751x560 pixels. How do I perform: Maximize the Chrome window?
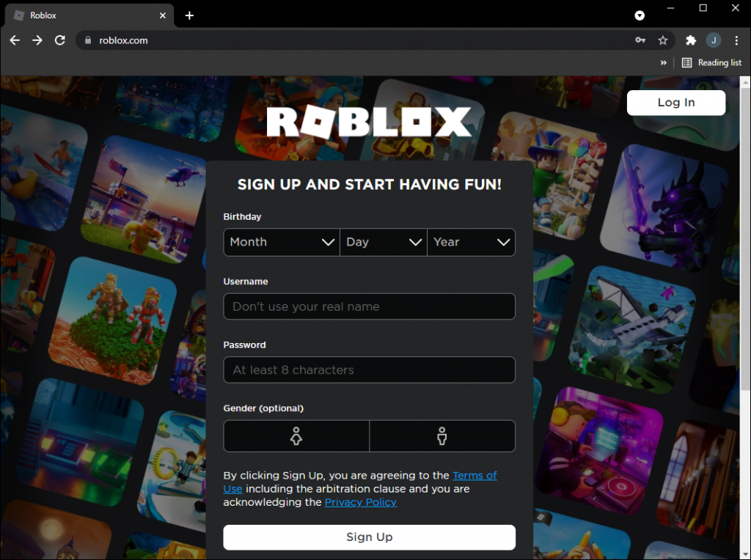click(x=703, y=8)
